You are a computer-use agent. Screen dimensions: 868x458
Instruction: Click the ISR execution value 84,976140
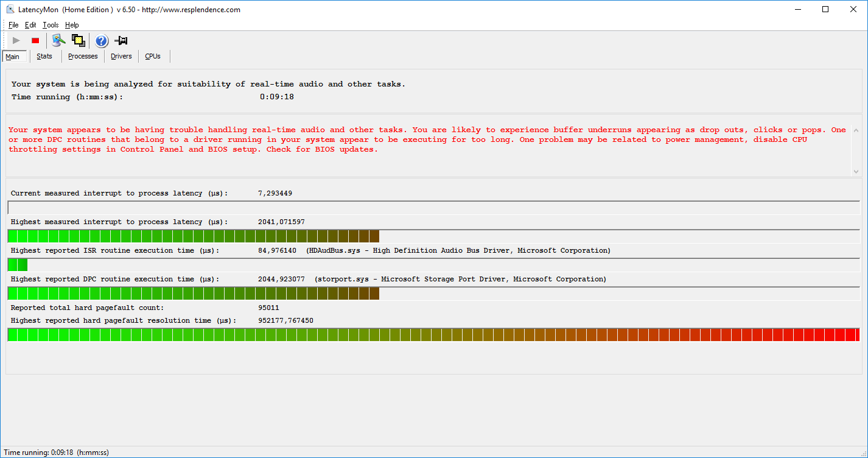tap(277, 250)
